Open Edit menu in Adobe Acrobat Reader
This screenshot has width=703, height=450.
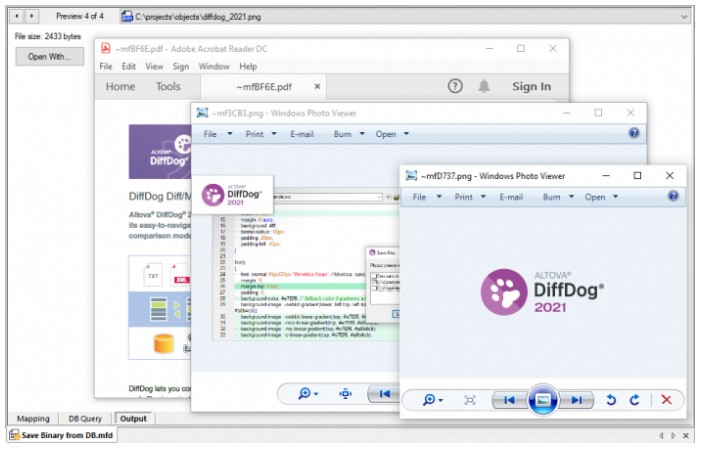tap(129, 66)
